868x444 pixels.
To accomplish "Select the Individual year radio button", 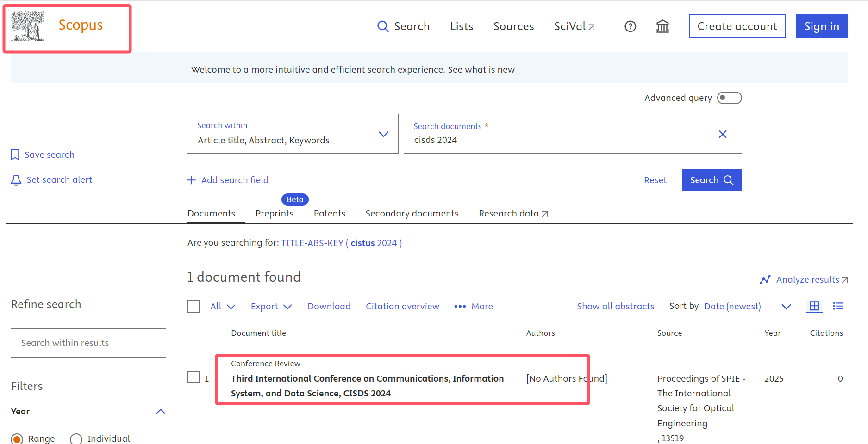I will pyautogui.click(x=76, y=439).
